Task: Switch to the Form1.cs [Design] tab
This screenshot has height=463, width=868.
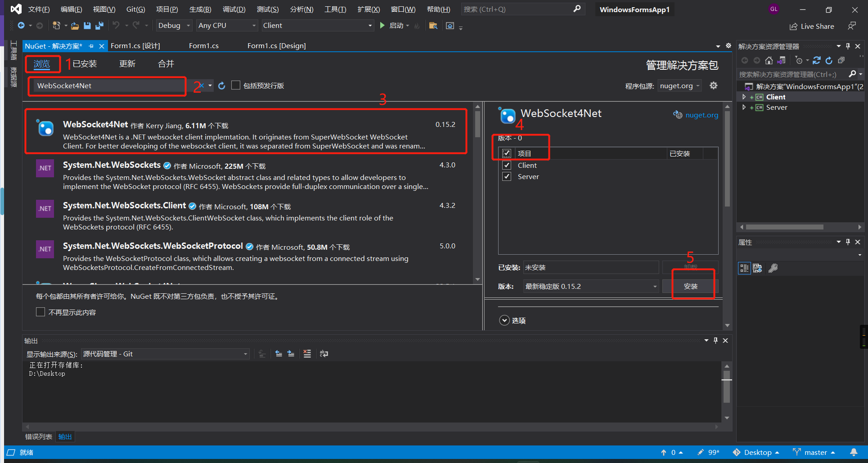Action: pos(276,45)
